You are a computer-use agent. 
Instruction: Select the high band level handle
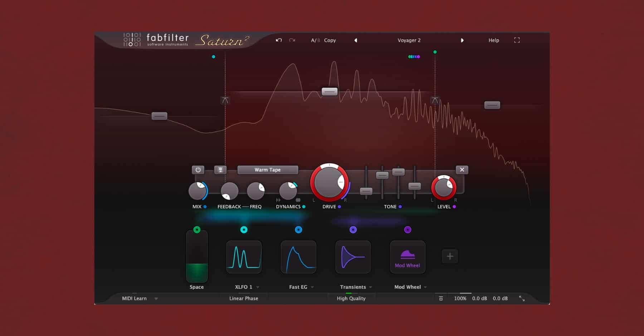click(x=492, y=105)
